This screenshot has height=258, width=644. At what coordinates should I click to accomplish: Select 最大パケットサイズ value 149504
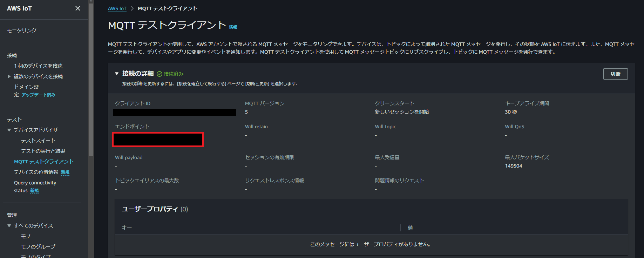pyautogui.click(x=514, y=166)
